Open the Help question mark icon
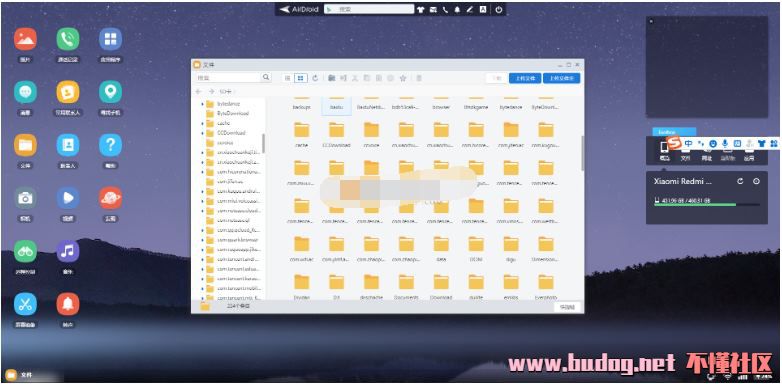This screenshot has height=384, width=782. (110, 145)
